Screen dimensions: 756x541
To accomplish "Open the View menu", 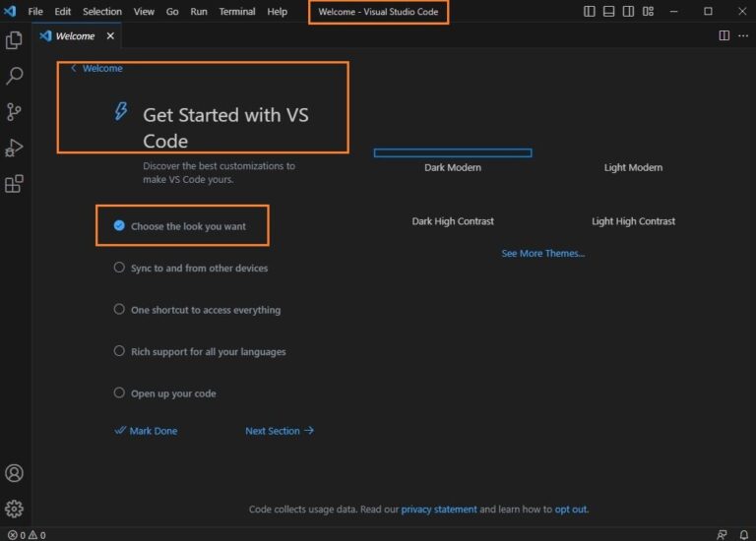I will [144, 11].
